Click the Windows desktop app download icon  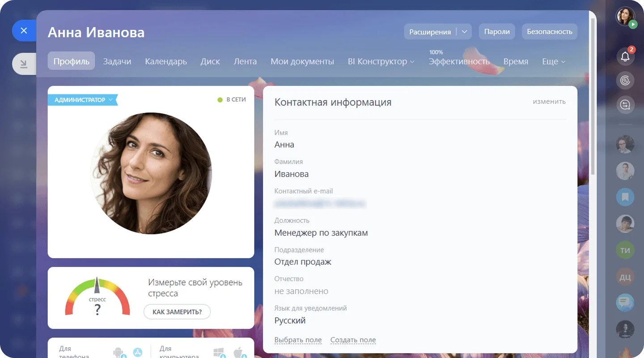point(219,352)
